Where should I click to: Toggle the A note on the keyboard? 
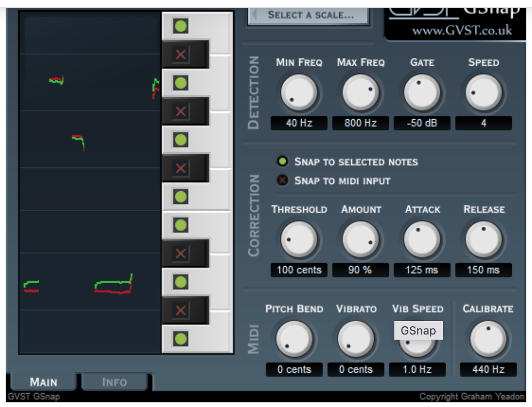click(x=181, y=83)
